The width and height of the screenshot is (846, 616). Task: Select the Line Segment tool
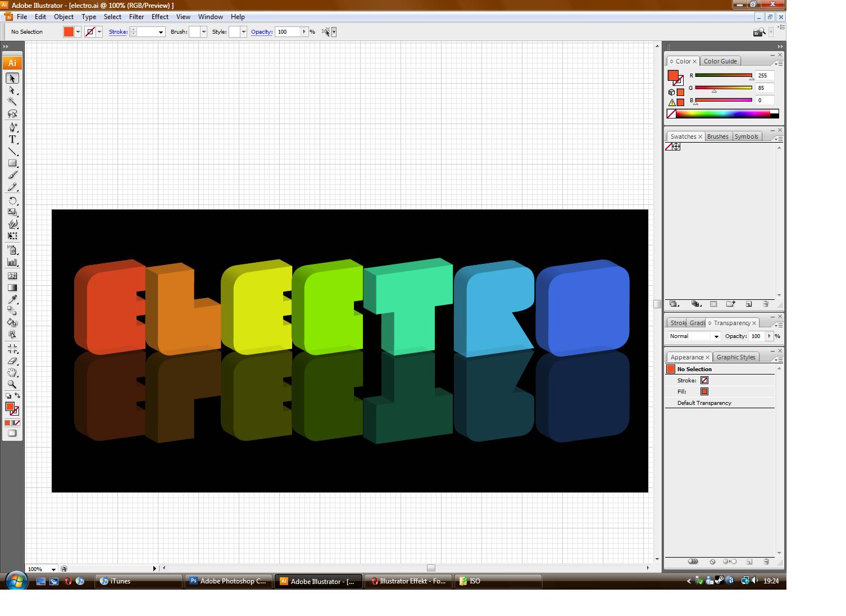point(12,152)
